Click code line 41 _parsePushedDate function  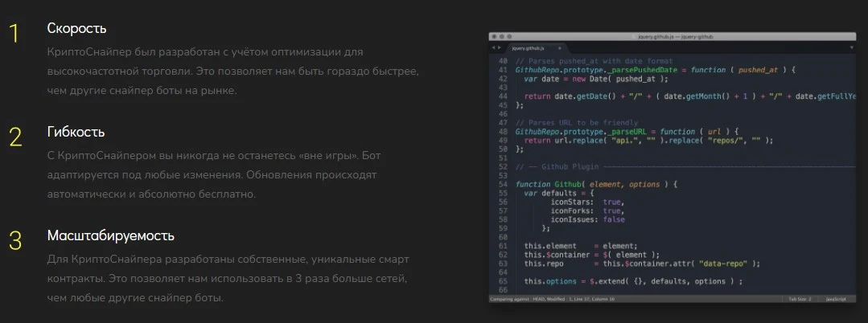pos(655,70)
